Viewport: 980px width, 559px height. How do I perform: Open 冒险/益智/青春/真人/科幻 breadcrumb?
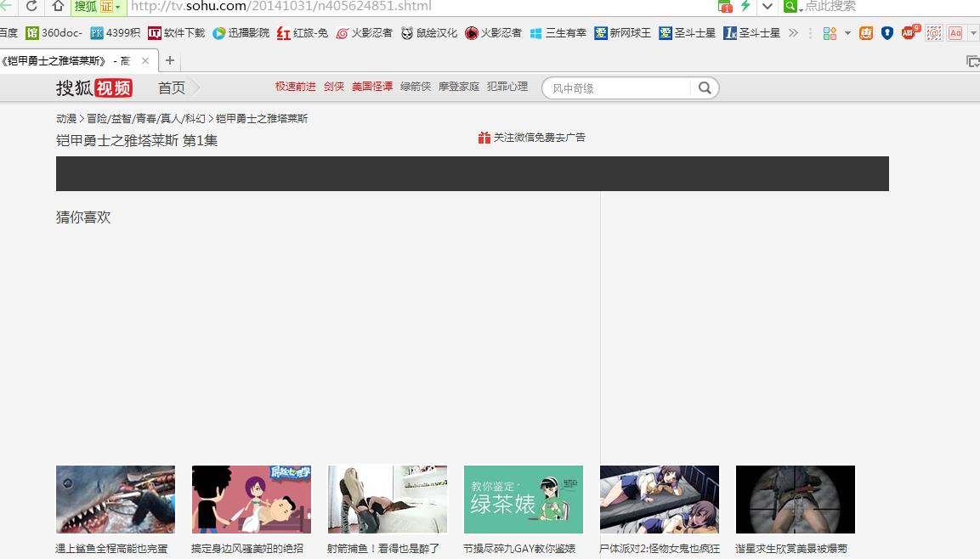pyautogui.click(x=145, y=119)
